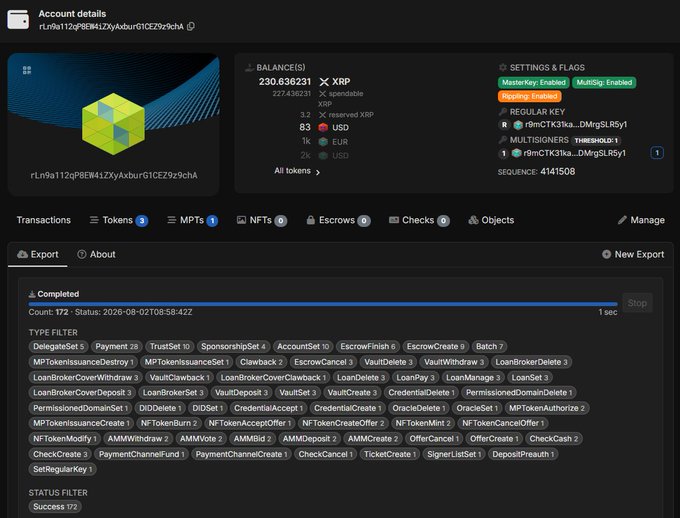Toggle NFTokenBurn filter chip
680x518 pixels.
pos(169,423)
